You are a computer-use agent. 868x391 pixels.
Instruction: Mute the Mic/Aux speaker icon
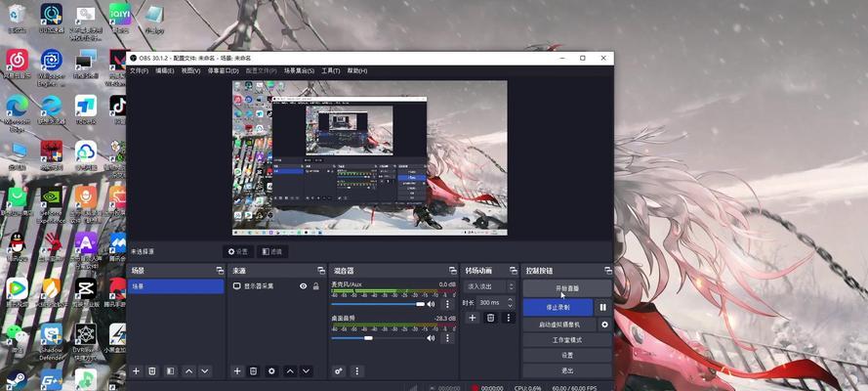point(431,304)
